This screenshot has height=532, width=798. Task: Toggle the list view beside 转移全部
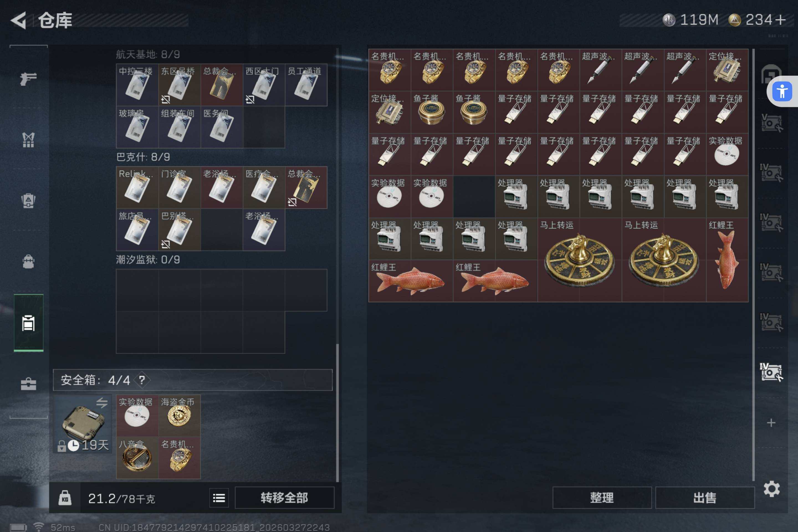[219, 498]
